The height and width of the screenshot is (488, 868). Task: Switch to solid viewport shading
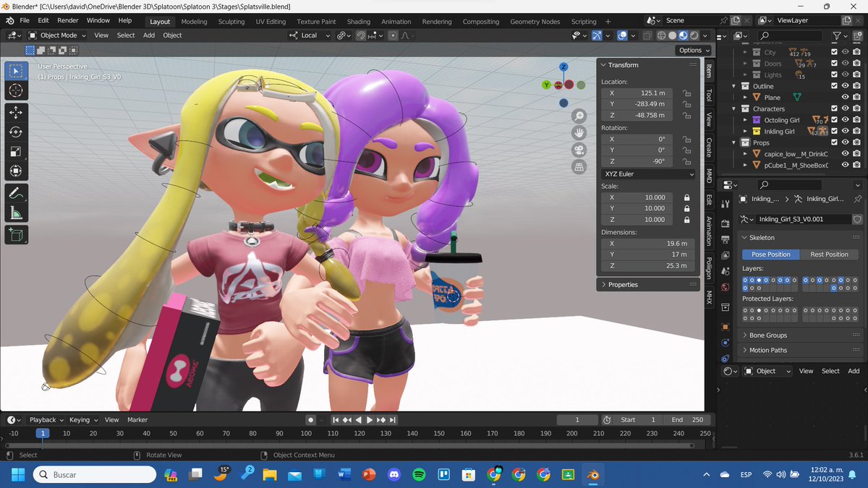click(672, 35)
